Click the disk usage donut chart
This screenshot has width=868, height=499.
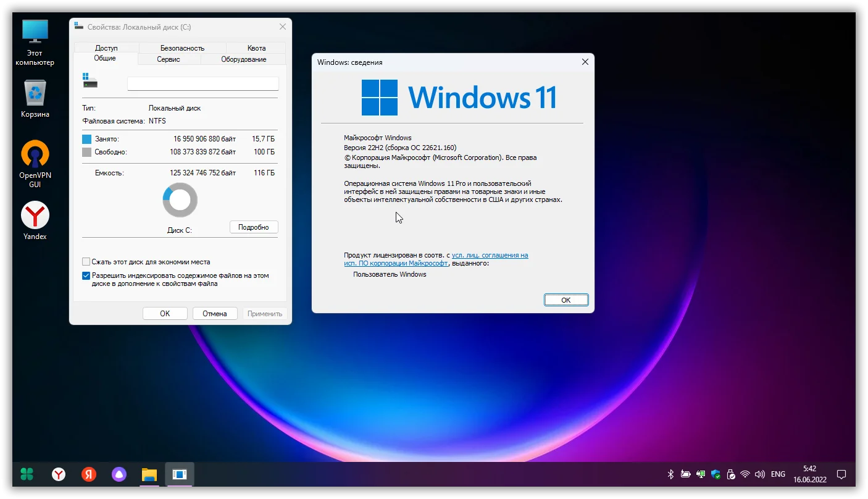pos(180,200)
